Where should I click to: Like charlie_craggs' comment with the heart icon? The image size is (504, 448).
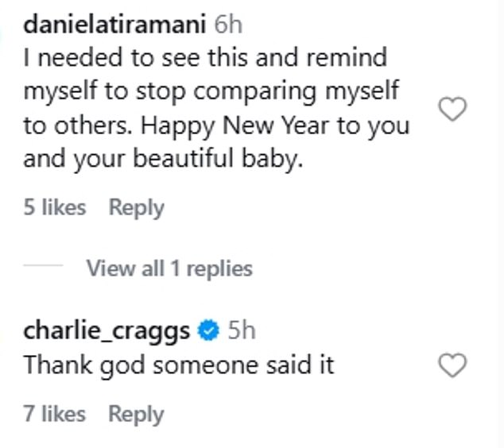(453, 365)
